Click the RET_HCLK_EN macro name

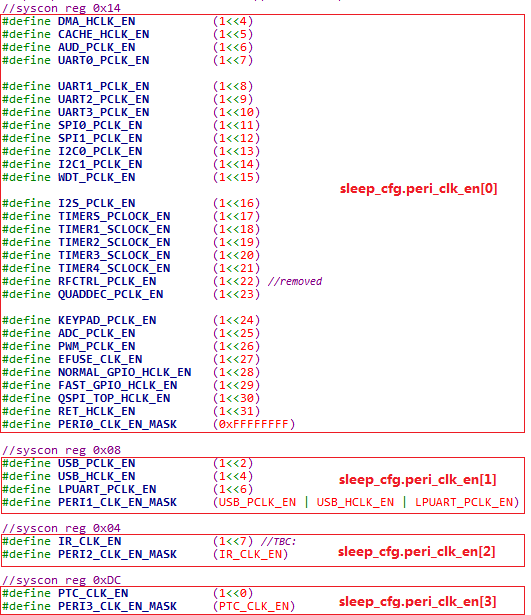tap(96, 411)
